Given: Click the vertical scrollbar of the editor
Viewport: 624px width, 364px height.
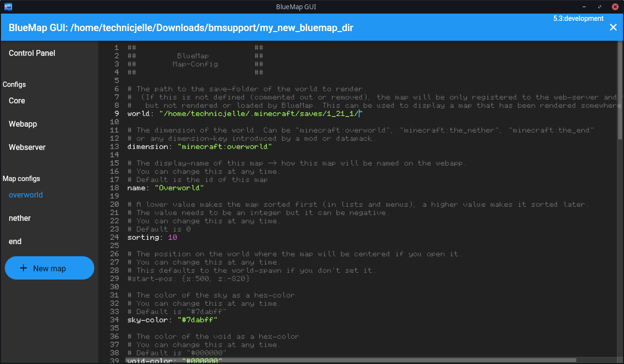Looking at the screenshot, I should pos(621,90).
